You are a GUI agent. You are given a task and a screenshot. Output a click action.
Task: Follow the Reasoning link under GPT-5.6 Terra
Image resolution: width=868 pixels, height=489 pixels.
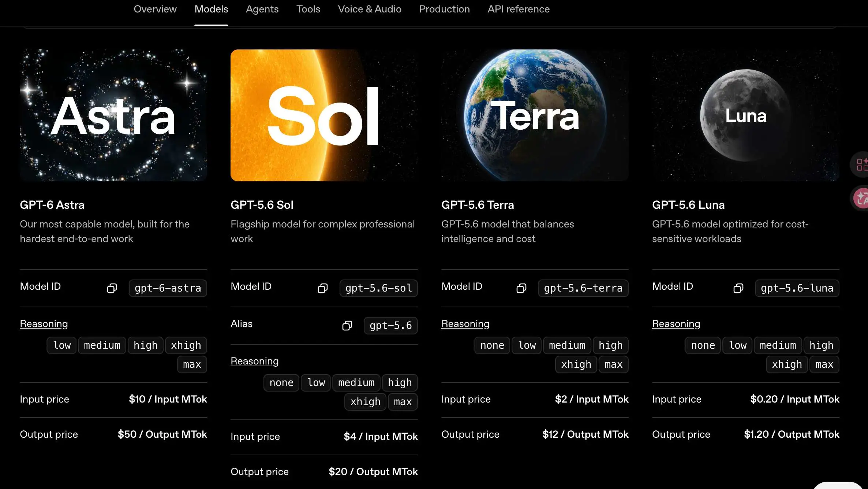click(x=465, y=324)
